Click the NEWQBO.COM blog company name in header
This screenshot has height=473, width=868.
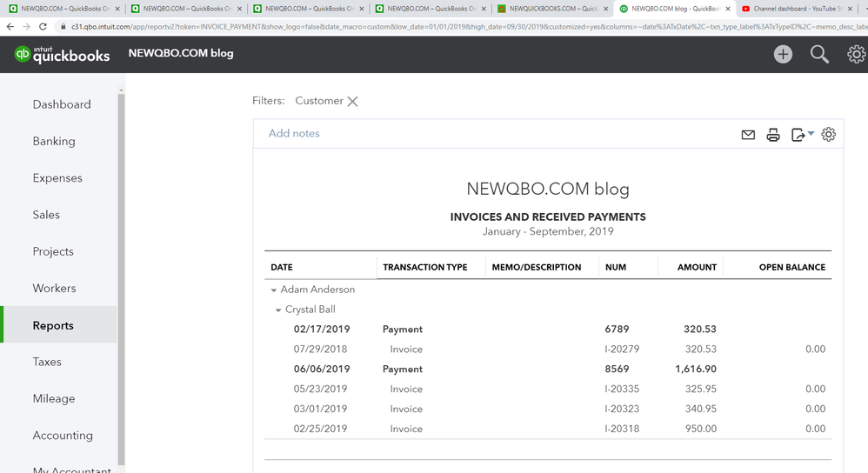coord(181,53)
